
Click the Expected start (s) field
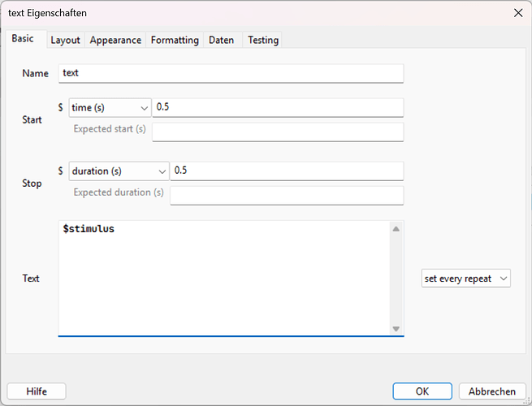point(277,132)
